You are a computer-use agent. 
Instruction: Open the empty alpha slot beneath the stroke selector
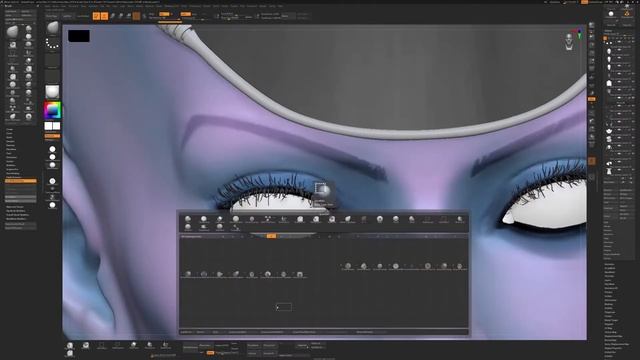52,61
